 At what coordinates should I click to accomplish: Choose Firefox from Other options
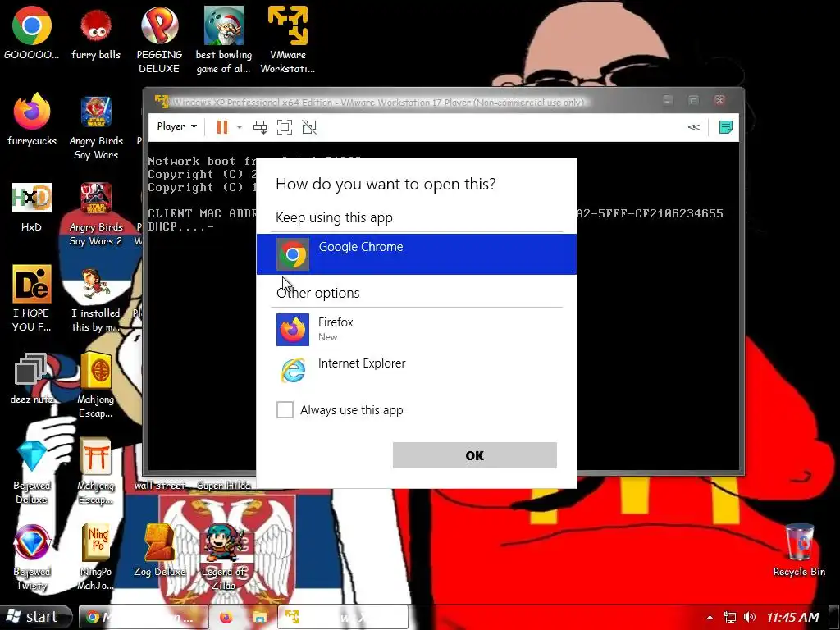pyautogui.click(x=416, y=330)
